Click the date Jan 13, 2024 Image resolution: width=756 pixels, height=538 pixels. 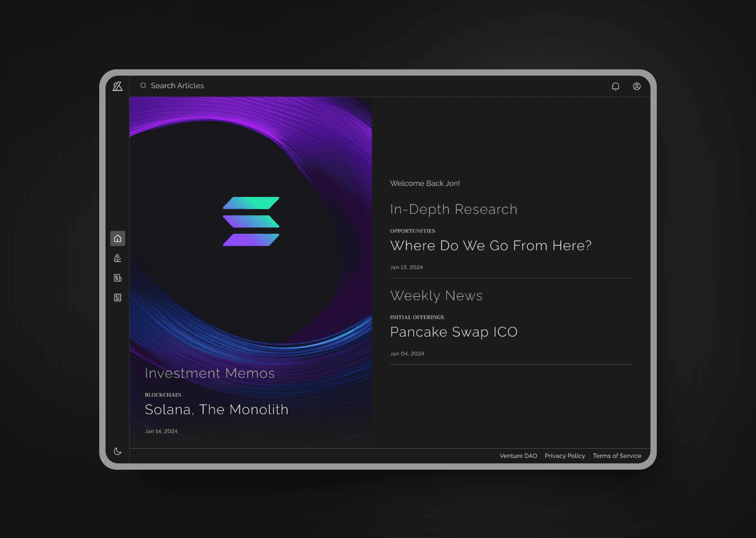(406, 267)
